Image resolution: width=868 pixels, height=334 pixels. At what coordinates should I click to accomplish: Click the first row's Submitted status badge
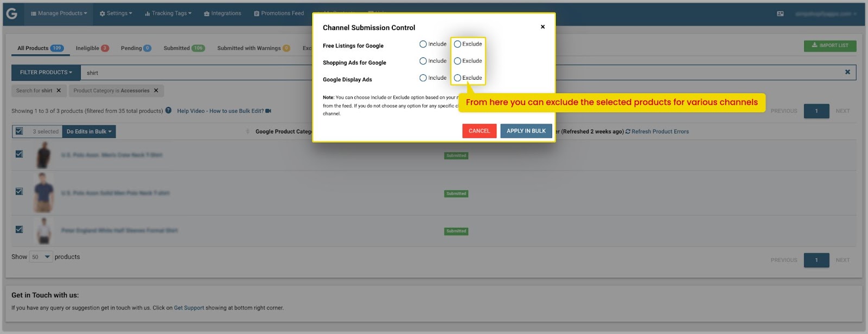(x=456, y=156)
